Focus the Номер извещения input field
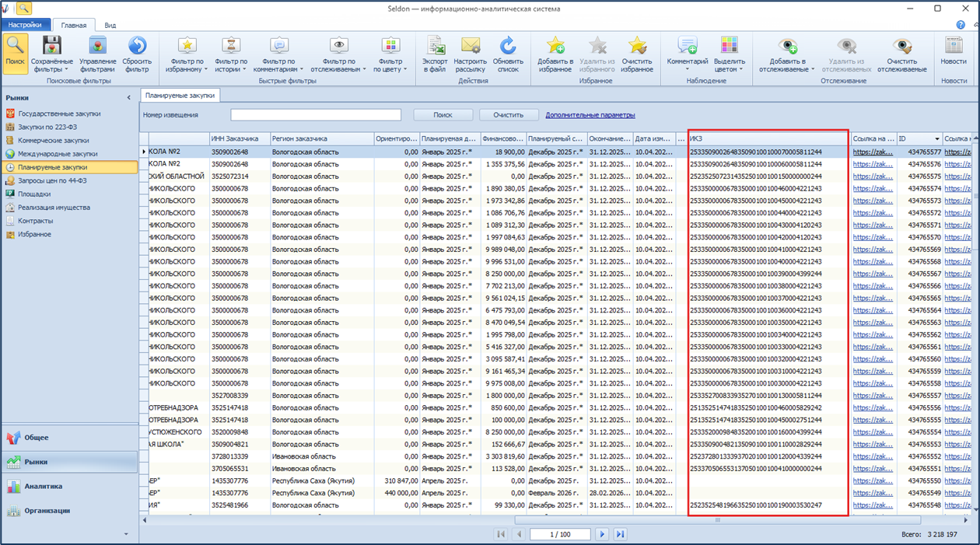The width and height of the screenshot is (980, 545). point(316,115)
